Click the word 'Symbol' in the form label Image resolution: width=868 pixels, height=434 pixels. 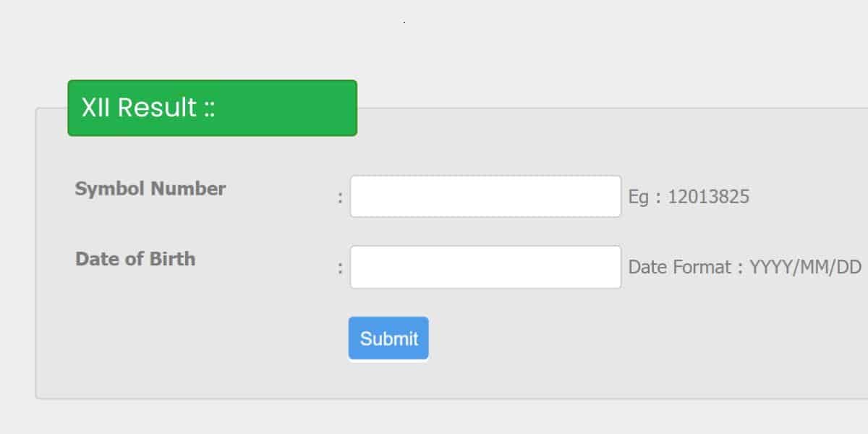[110, 189]
